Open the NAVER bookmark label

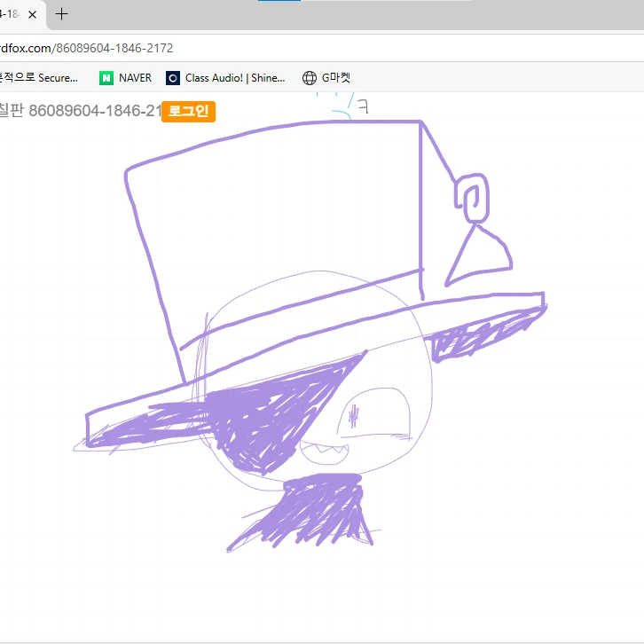point(135,78)
